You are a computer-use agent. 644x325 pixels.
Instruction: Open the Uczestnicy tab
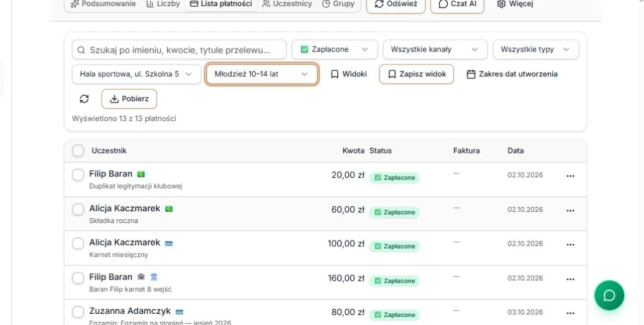click(287, 4)
